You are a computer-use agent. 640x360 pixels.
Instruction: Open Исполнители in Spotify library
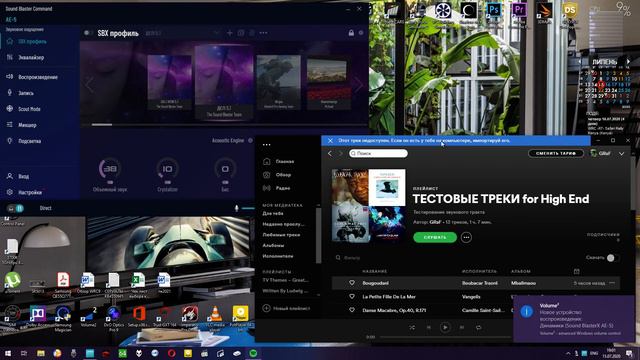point(278,256)
